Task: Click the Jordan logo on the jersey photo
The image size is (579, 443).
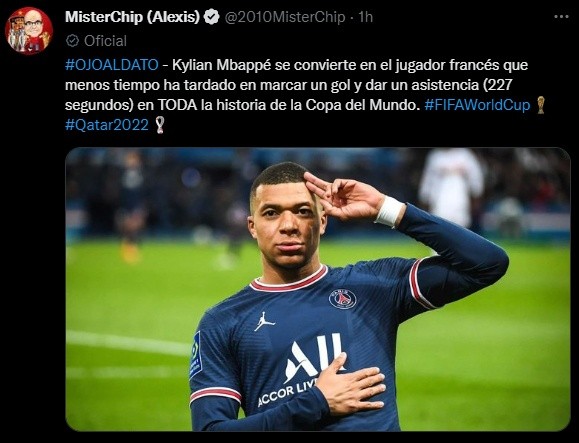Action: (264, 322)
